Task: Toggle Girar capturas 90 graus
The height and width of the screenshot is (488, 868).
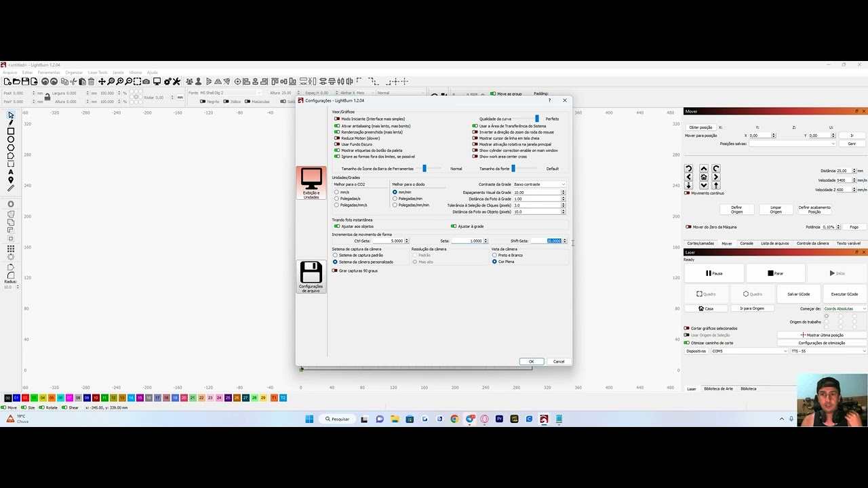Action: coord(335,270)
